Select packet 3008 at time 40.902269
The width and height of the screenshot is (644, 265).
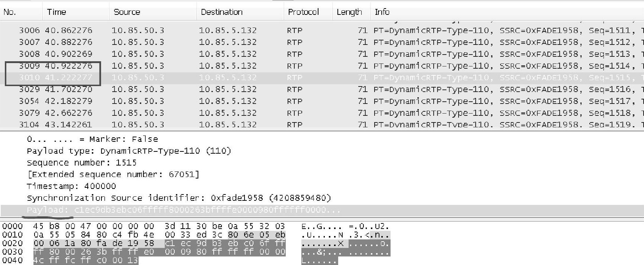coord(322,54)
